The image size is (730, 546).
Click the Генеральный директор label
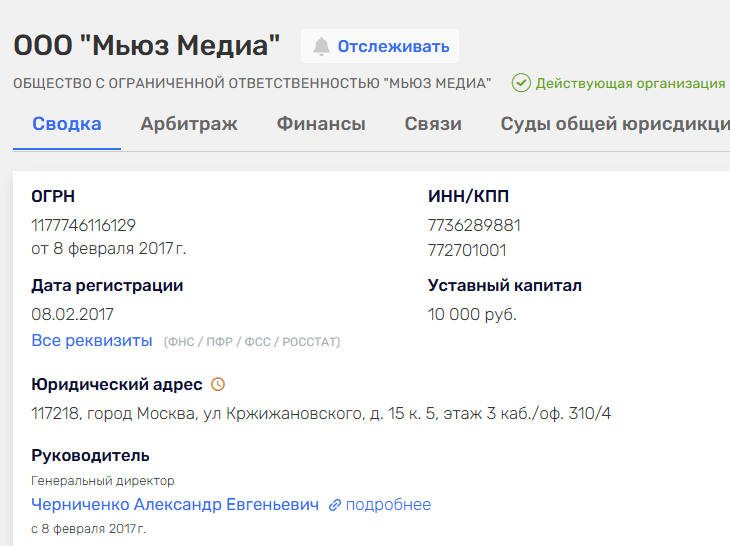[x=102, y=481]
